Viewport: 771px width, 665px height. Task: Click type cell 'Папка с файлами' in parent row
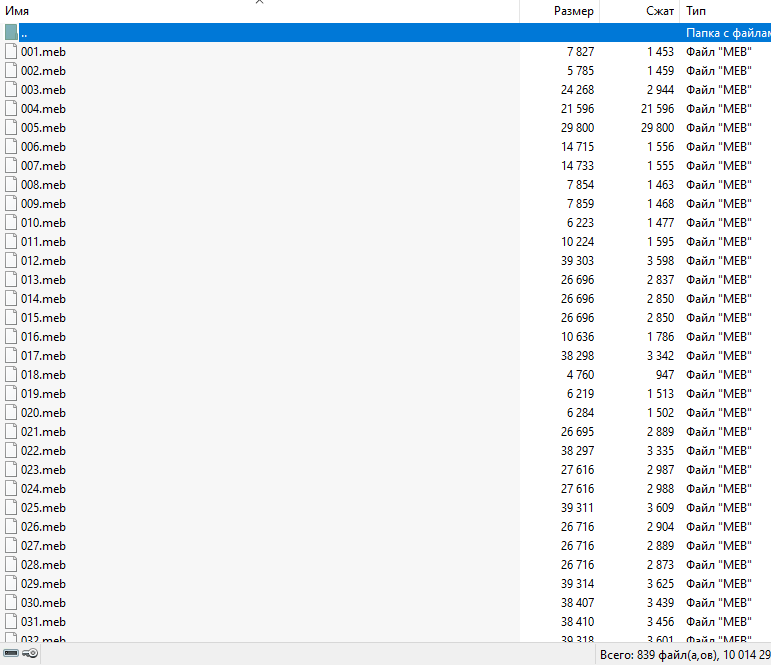click(x=728, y=33)
